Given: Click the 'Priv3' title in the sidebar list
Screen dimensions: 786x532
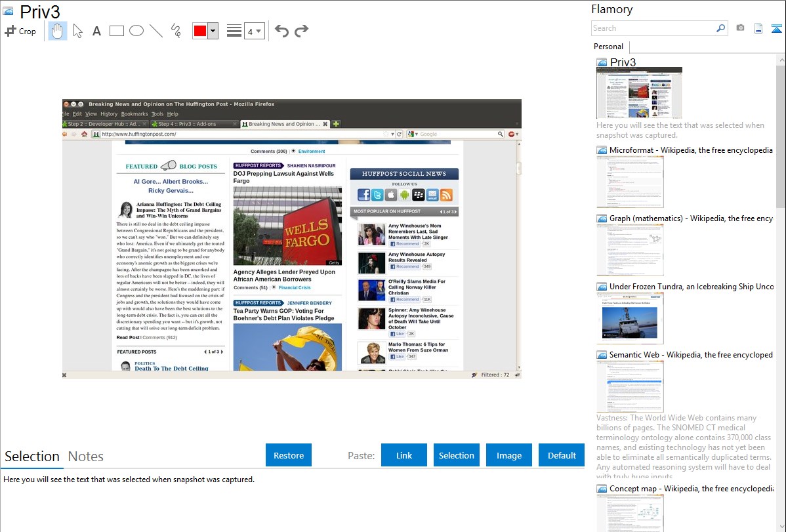Looking at the screenshot, I should (x=623, y=62).
